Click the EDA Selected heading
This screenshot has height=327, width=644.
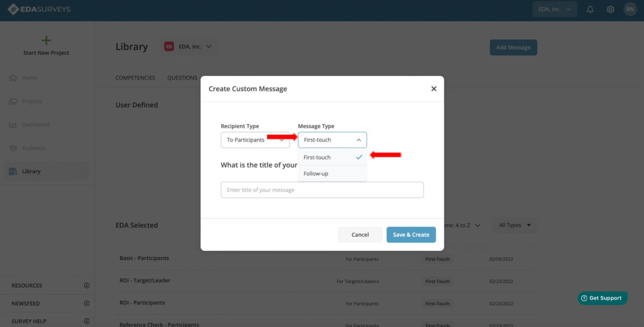pyautogui.click(x=137, y=225)
